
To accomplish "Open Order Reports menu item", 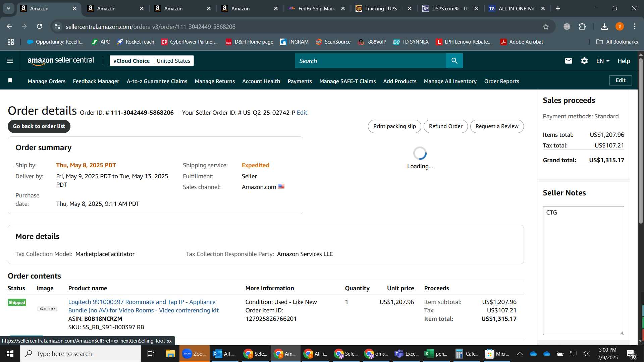I will click(x=501, y=81).
